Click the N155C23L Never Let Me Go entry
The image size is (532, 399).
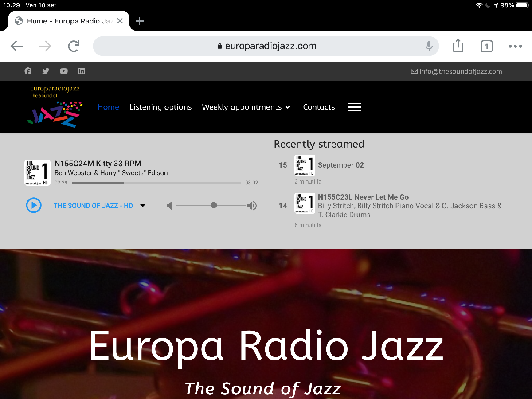[x=364, y=197]
